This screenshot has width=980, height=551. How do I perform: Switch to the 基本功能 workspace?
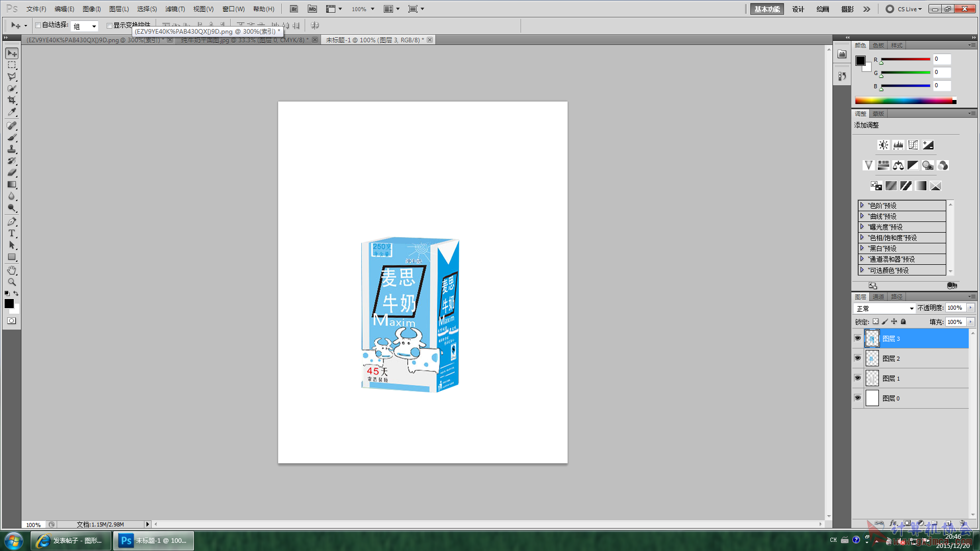coord(767,9)
